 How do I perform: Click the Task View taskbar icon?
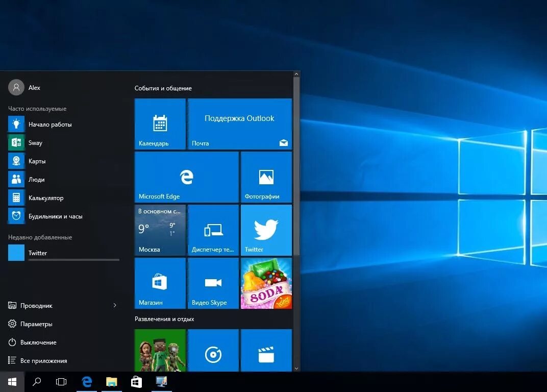tap(61, 381)
